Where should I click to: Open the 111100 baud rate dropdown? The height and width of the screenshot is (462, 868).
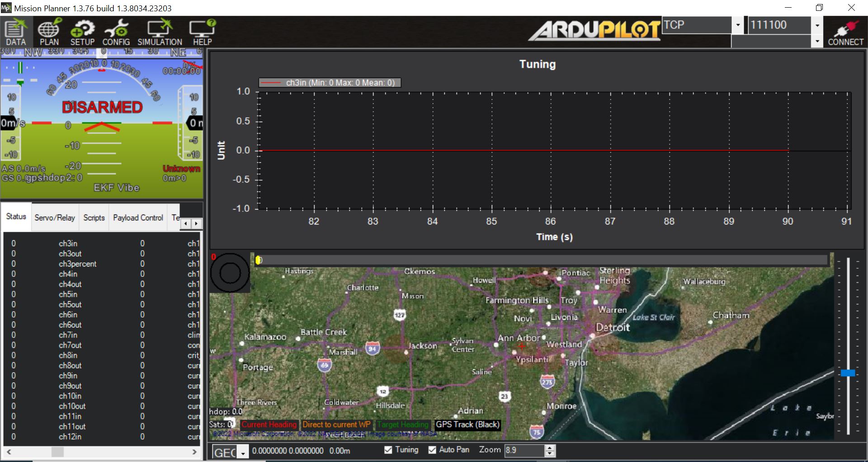(x=817, y=25)
